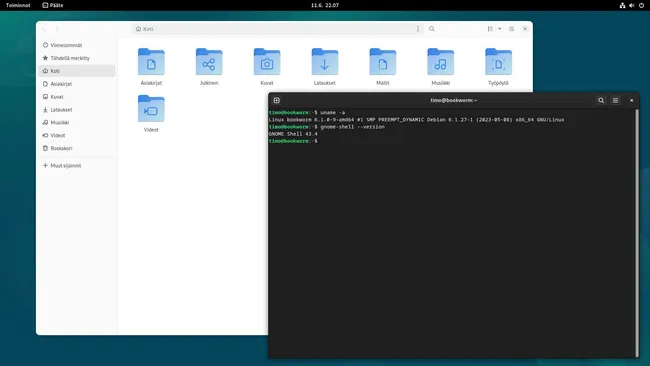The height and width of the screenshot is (366, 650).
Task: Close the Files window
Action: coord(525,29)
